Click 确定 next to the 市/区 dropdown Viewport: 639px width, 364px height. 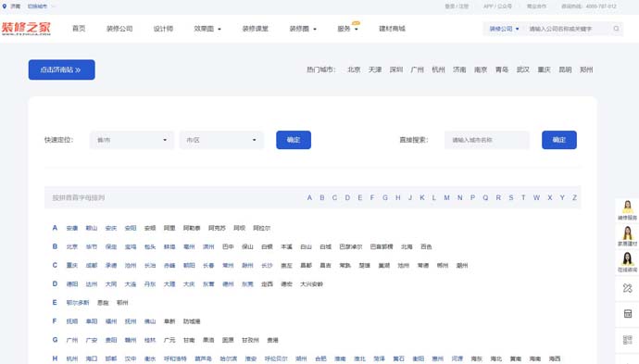click(x=294, y=140)
